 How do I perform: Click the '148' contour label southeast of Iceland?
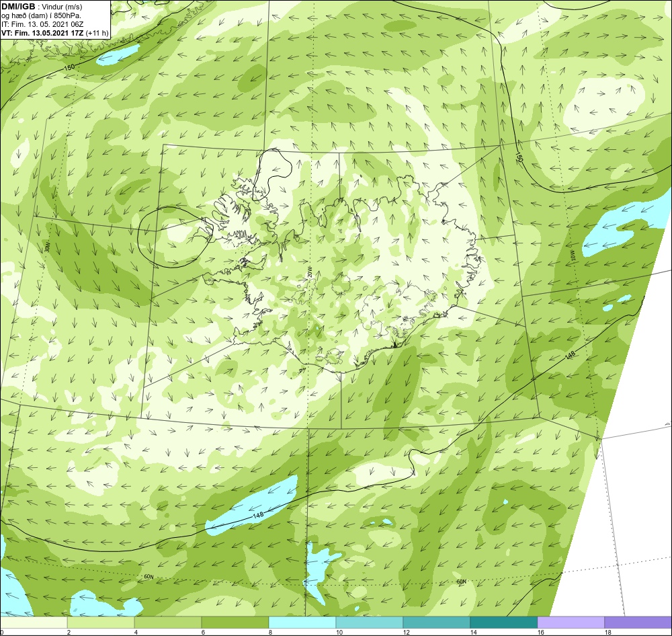570,355
